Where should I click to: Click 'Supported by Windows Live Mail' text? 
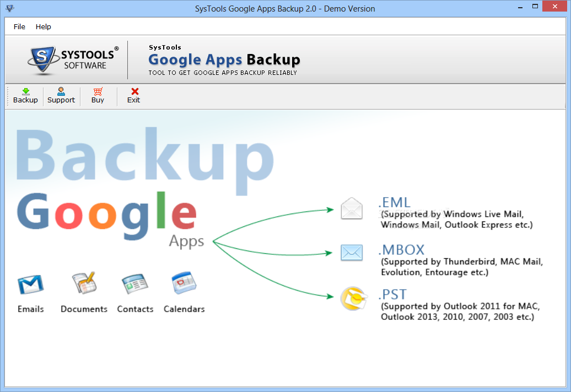point(453,214)
